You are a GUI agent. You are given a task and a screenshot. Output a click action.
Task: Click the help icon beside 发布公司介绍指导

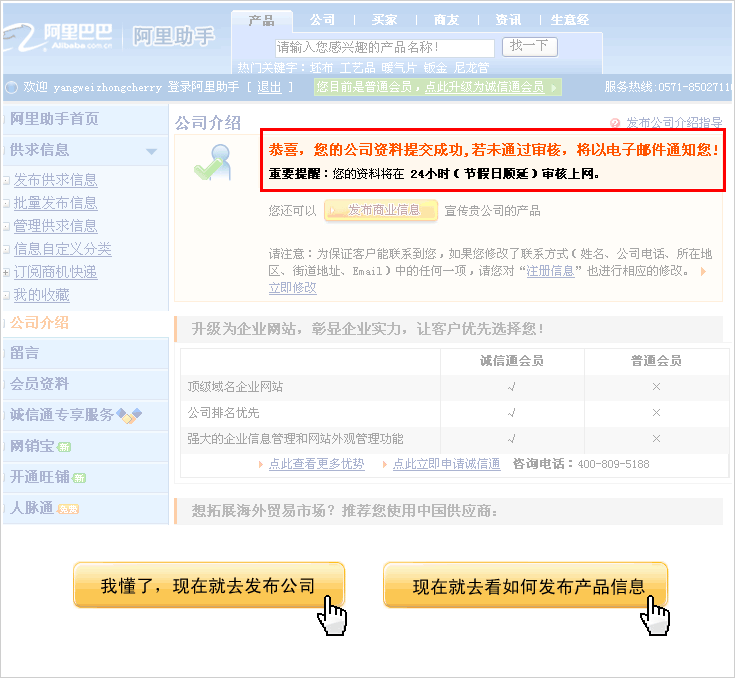click(615, 123)
